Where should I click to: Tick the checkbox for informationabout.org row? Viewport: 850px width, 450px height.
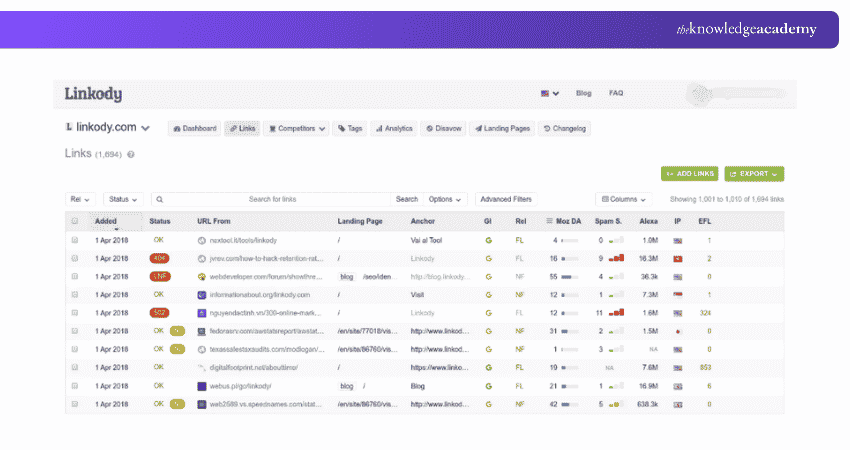tap(75, 295)
